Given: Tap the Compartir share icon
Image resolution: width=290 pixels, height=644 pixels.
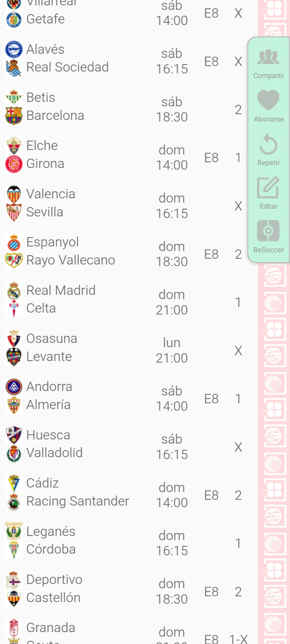Looking at the screenshot, I should [268, 57].
